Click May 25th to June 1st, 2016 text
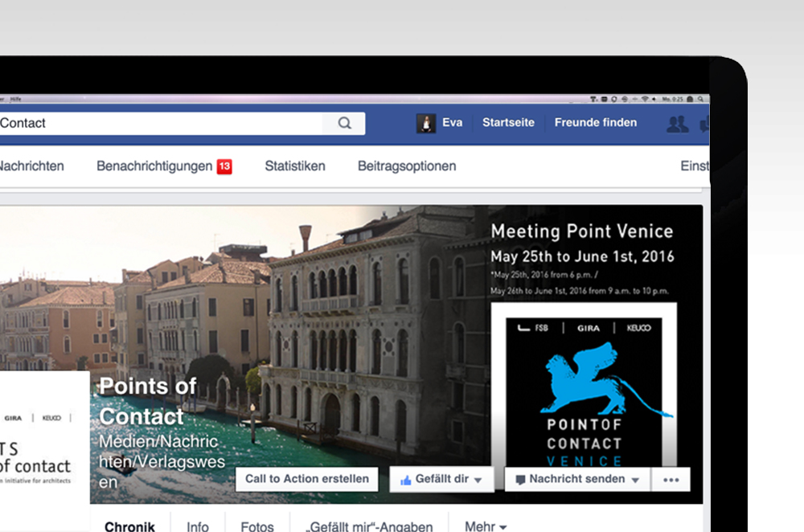Screen dimensions: 804x532 point(582,256)
